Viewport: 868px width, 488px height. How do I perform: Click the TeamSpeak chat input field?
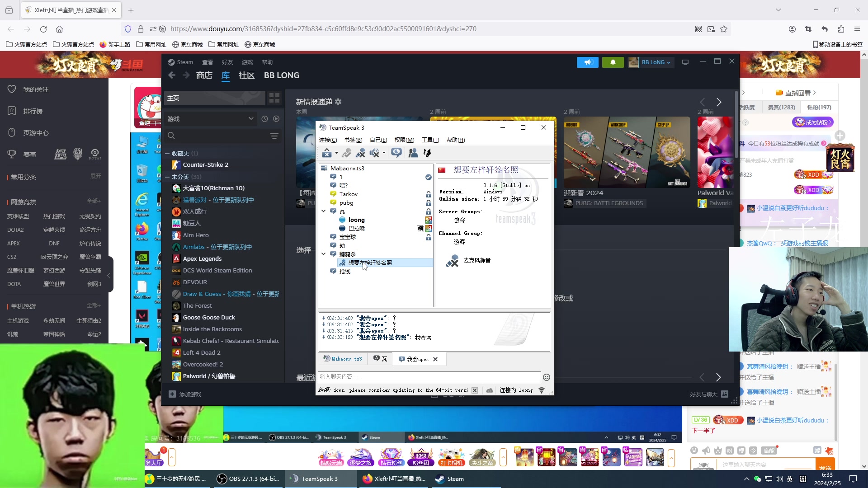(x=429, y=377)
